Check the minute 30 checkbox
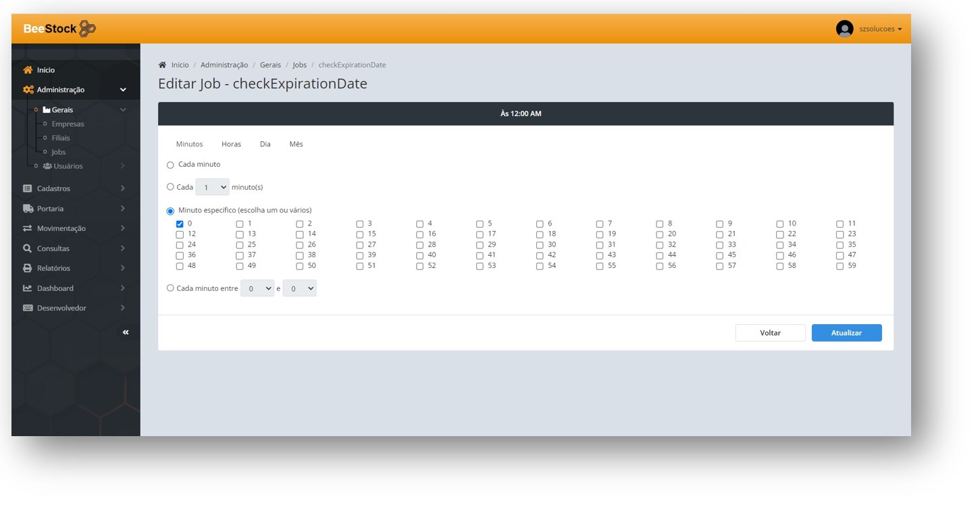 pyautogui.click(x=540, y=245)
